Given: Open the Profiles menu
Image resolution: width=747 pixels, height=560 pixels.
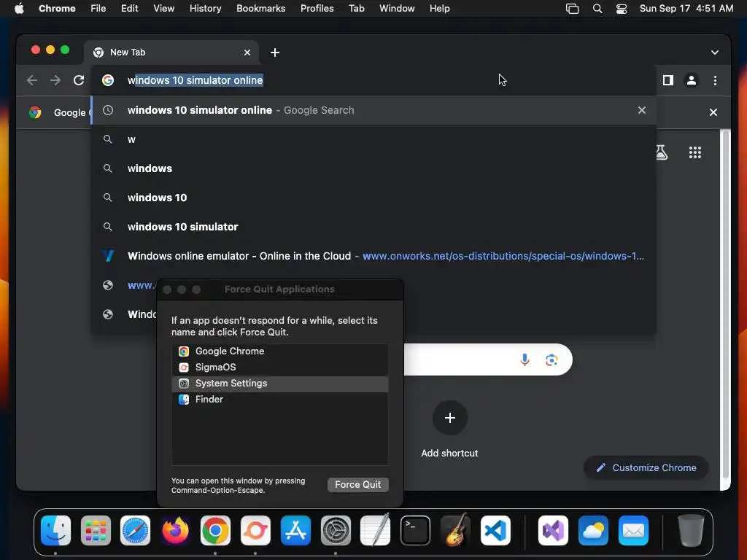Looking at the screenshot, I should point(317,9).
